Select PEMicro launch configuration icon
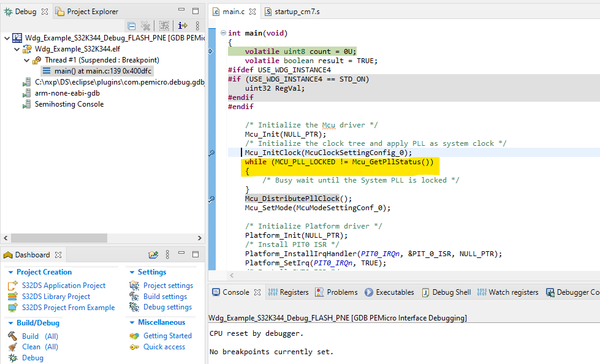600x364 pixels. 17,38
